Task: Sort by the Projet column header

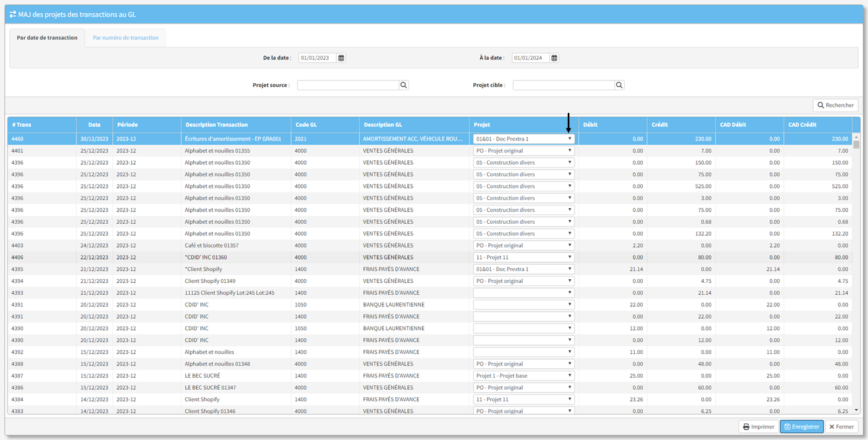Action: click(524, 124)
